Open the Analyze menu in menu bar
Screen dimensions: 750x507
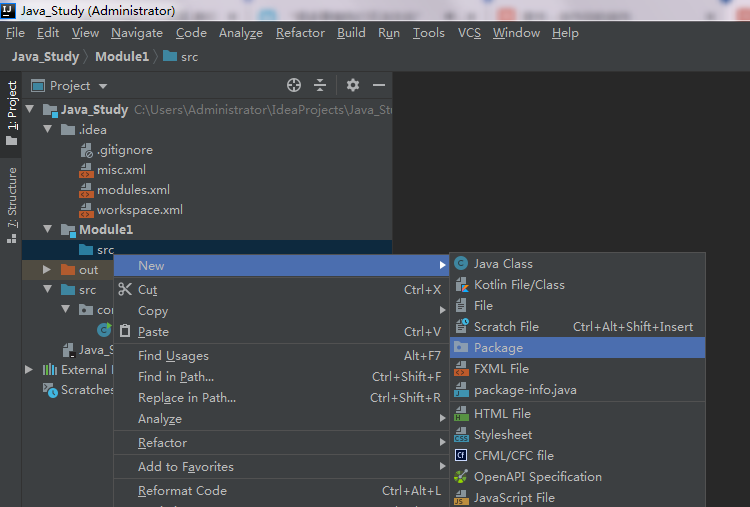pos(241,33)
